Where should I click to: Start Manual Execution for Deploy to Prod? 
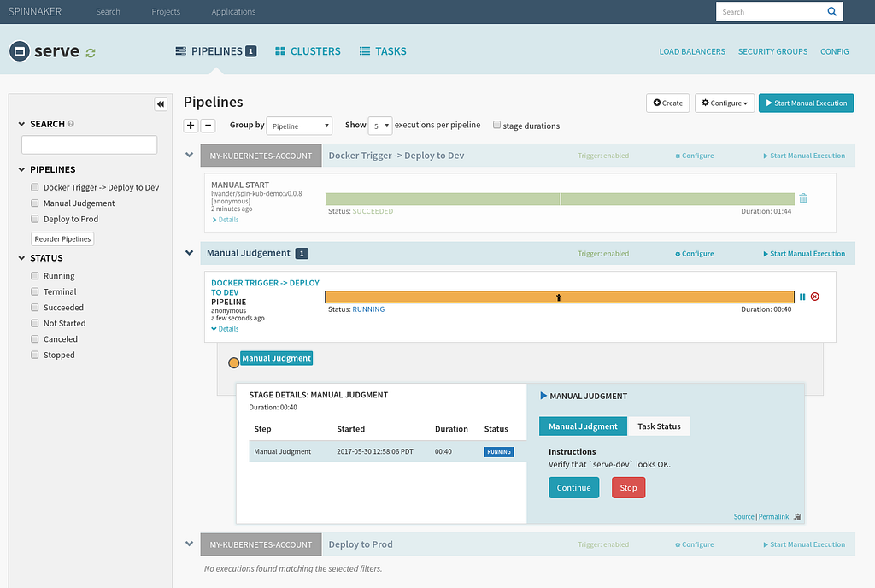803,544
